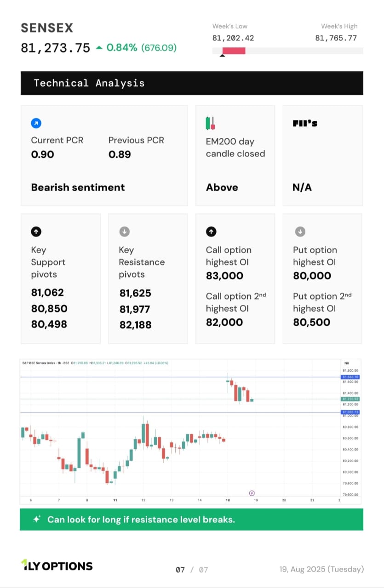The image size is (384, 588).
Task: Click the grey down-arrow icon above Key Resistance pivots
Action: [124, 232]
